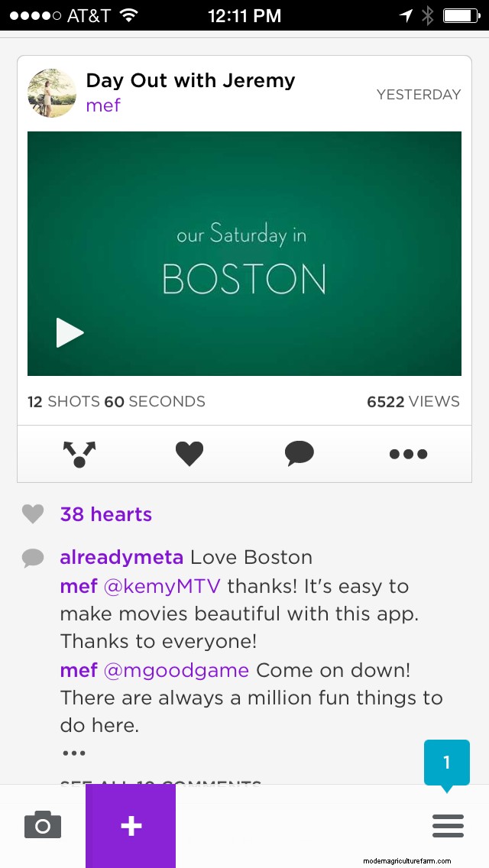Tap the share arrows icon
The height and width of the screenshot is (868, 489).
coord(79,454)
